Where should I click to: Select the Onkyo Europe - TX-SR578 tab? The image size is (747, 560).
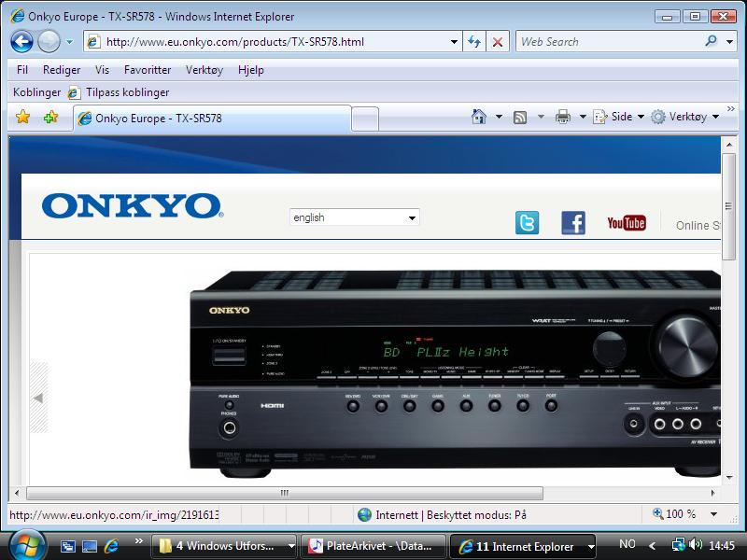[x=212, y=119]
